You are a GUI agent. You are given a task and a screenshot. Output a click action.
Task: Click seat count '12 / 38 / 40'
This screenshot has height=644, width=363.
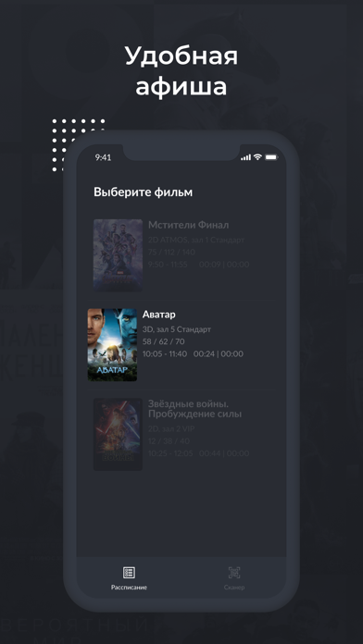tap(169, 441)
